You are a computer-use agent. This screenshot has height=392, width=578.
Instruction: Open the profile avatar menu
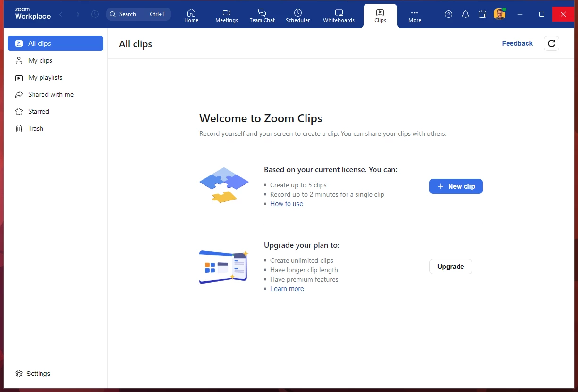(x=500, y=14)
